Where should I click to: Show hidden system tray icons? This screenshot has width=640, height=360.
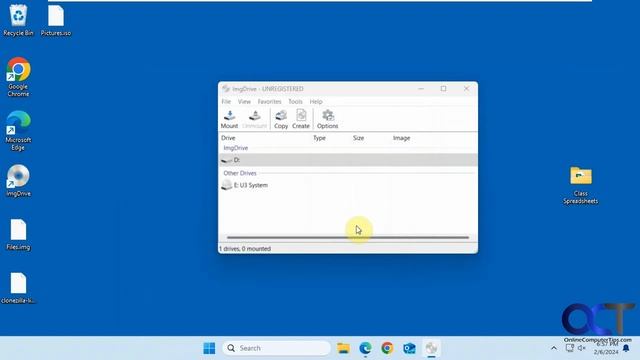553,348
